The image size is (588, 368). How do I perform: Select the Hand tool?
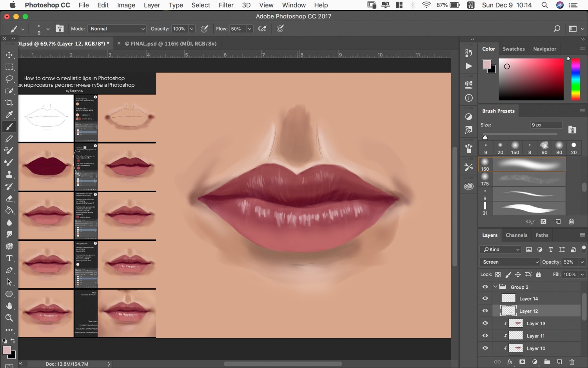[x=9, y=306]
